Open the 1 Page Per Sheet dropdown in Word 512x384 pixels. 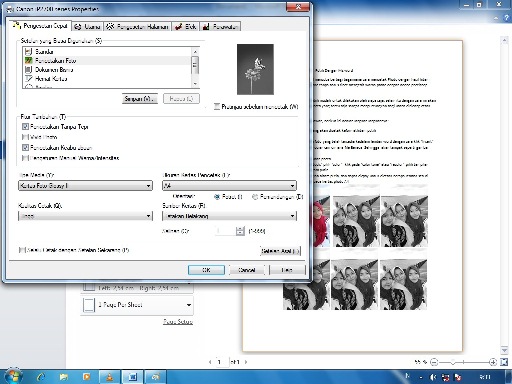click(137, 305)
